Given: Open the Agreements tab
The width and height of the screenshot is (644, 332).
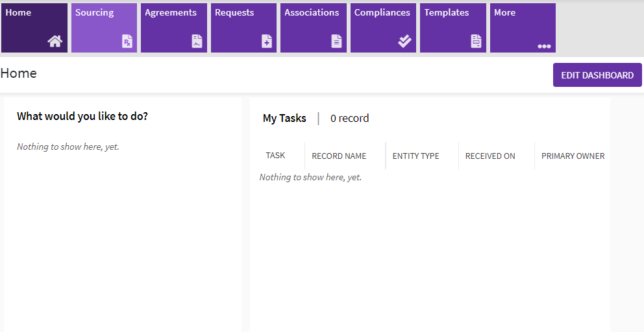Looking at the screenshot, I should click(x=173, y=27).
